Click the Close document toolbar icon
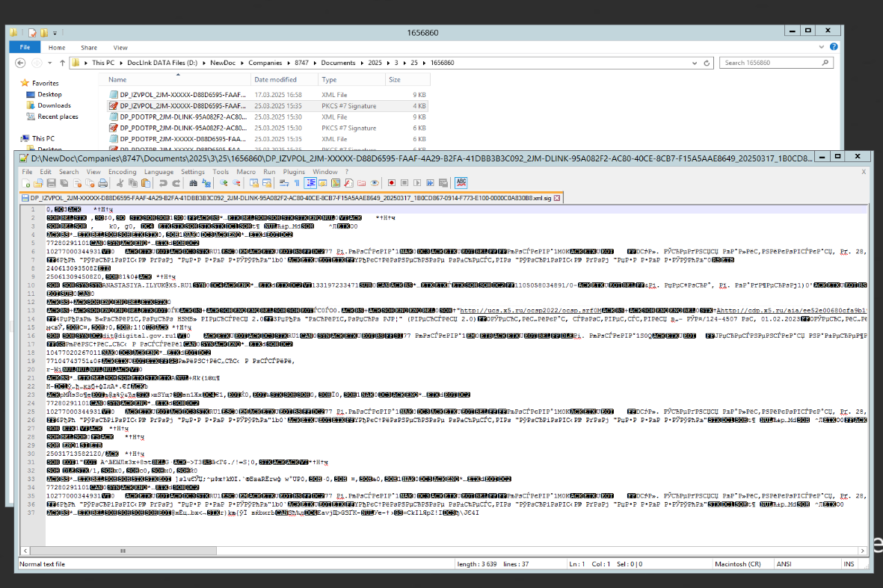Image resolution: width=883 pixels, height=588 pixels. click(x=77, y=183)
